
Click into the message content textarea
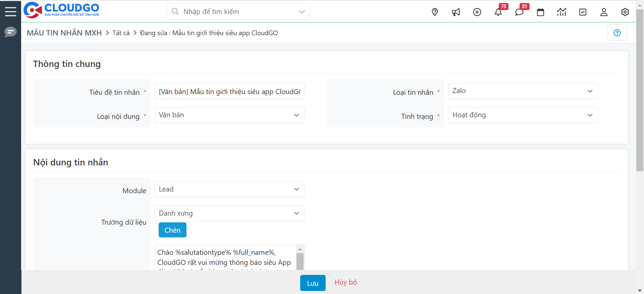pos(225,258)
